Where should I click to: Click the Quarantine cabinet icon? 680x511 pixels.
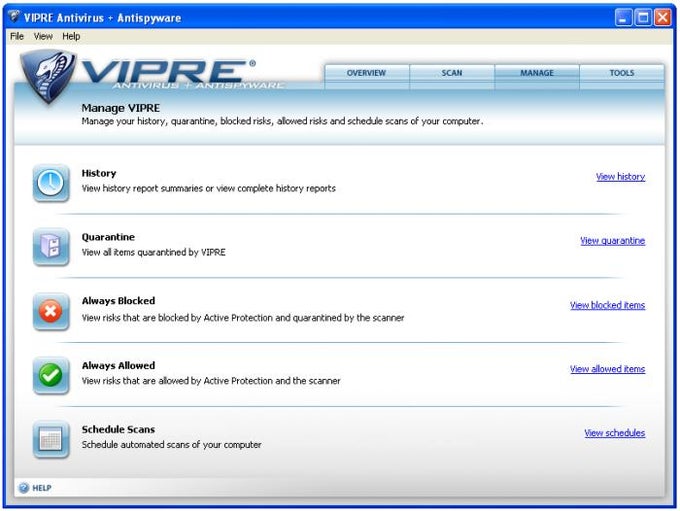pyautogui.click(x=51, y=247)
